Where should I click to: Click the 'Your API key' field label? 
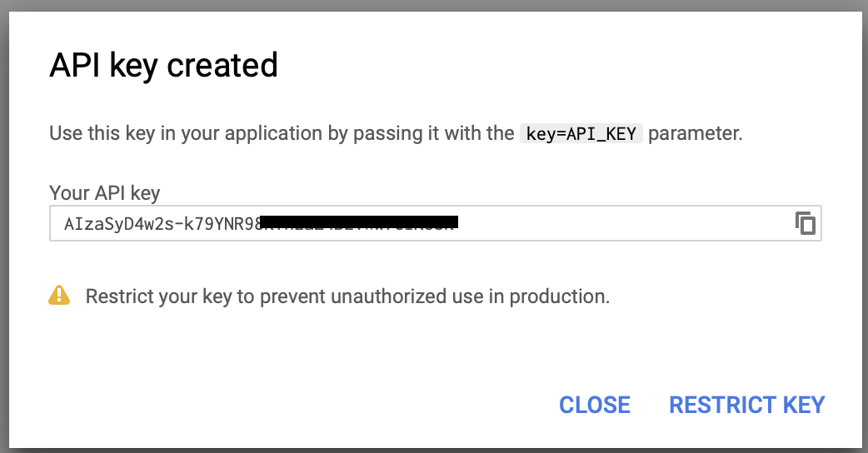pyautogui.click(x=105, y=193)
